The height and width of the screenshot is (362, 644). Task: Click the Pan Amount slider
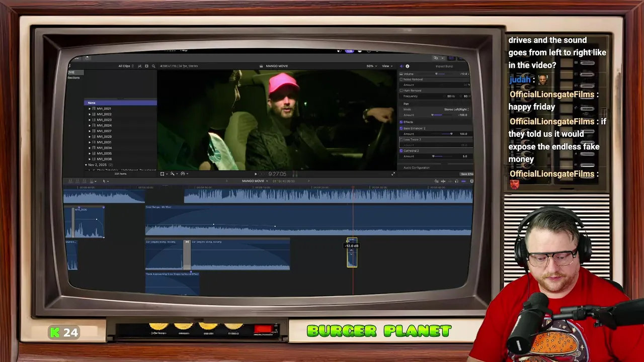441,115
